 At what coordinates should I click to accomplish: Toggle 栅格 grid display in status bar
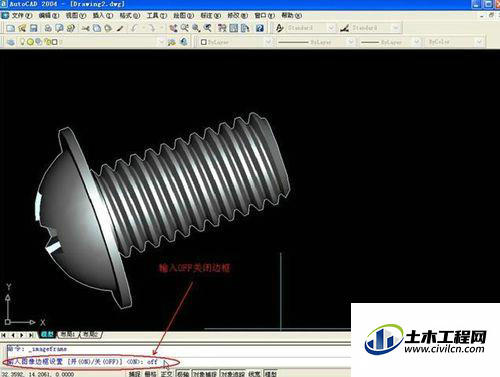(150, 374)
